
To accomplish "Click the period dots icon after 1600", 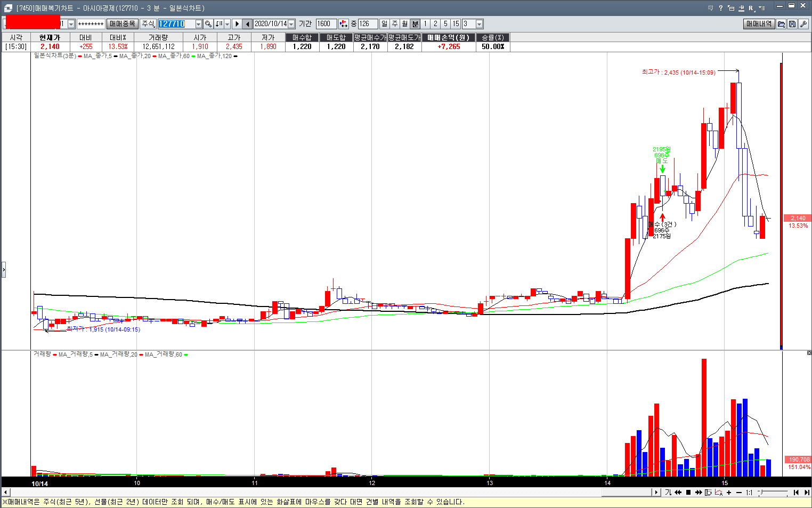I will pos(344,24).
